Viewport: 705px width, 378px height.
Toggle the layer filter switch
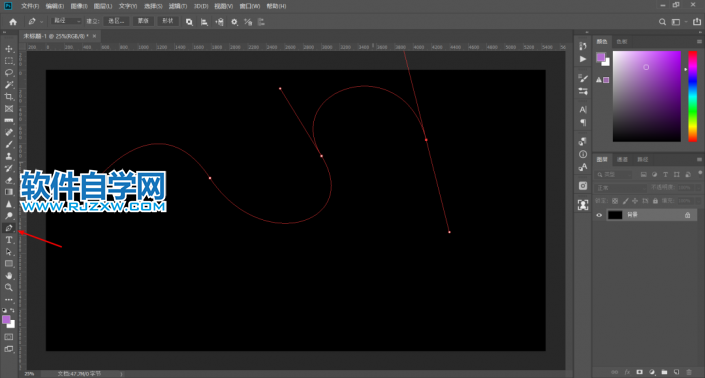click(700, 173)
